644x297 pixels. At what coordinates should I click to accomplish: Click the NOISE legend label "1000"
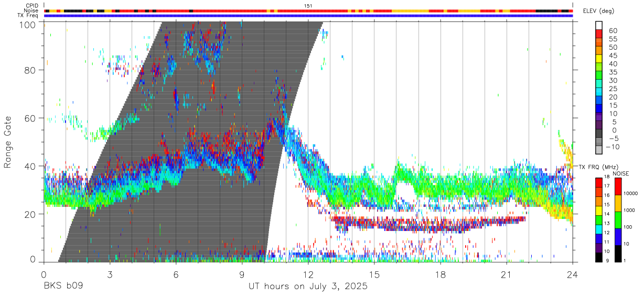[629, 211]
